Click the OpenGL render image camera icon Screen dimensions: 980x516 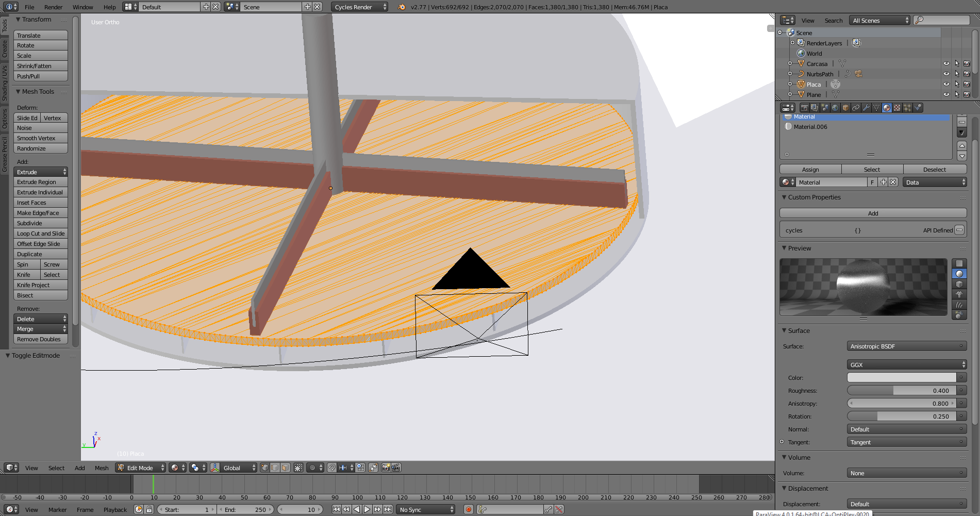(x=386, y=468)
